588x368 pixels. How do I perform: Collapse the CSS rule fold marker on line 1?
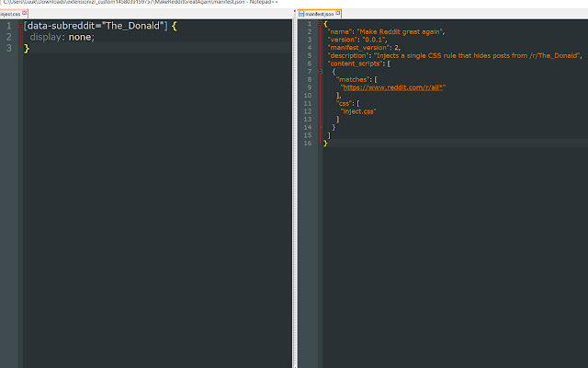(20, 26)
